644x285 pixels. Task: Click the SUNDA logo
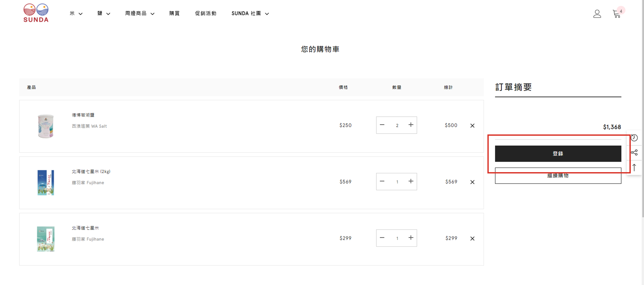(x=36, y=13)
